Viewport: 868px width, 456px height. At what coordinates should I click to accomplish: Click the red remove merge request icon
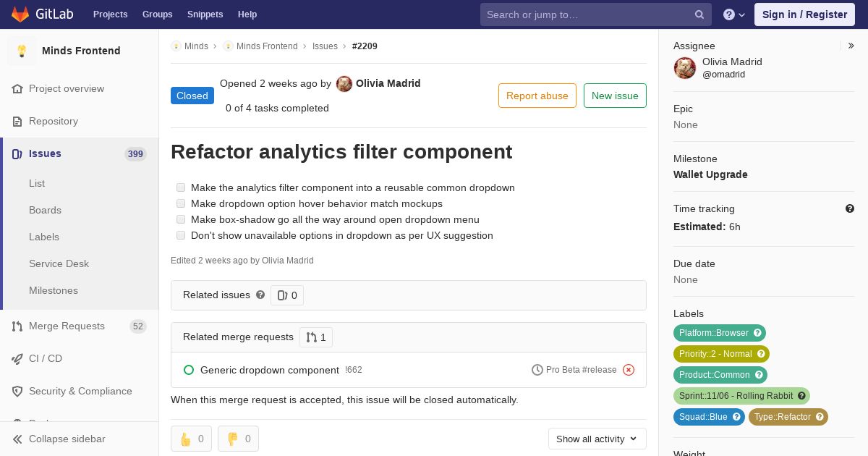629,370
